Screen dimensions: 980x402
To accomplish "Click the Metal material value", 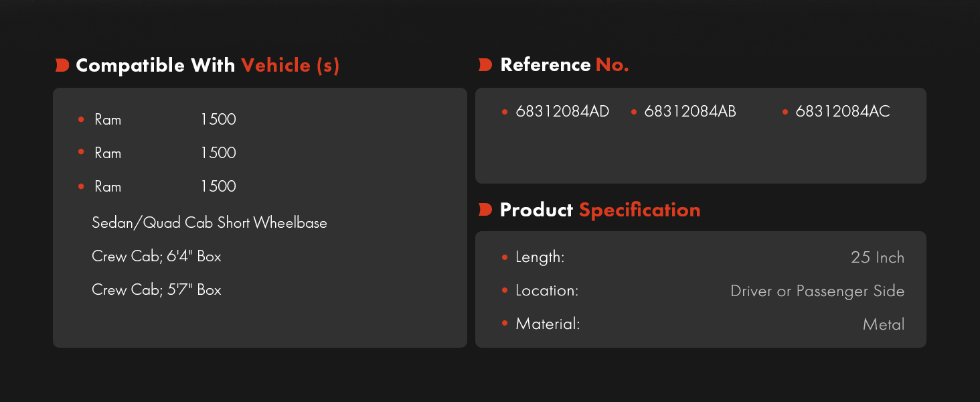I will [x=884, y=324].
